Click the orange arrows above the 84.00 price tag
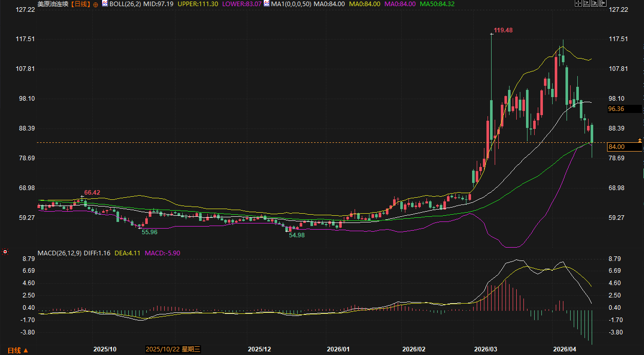 coord(640,140)
